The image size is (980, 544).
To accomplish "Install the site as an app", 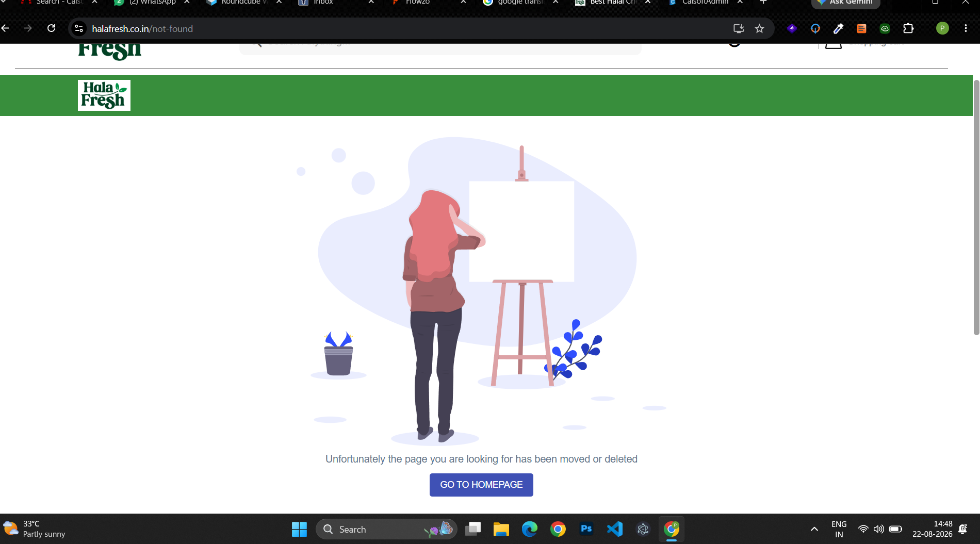I will pyautogui.click(x=739, y=28).
